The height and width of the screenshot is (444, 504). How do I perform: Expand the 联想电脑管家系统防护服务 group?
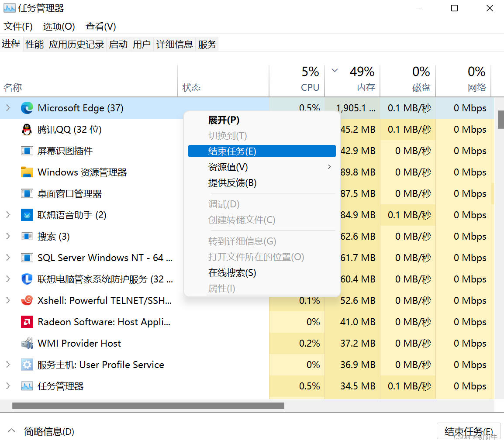click(8, 279)
